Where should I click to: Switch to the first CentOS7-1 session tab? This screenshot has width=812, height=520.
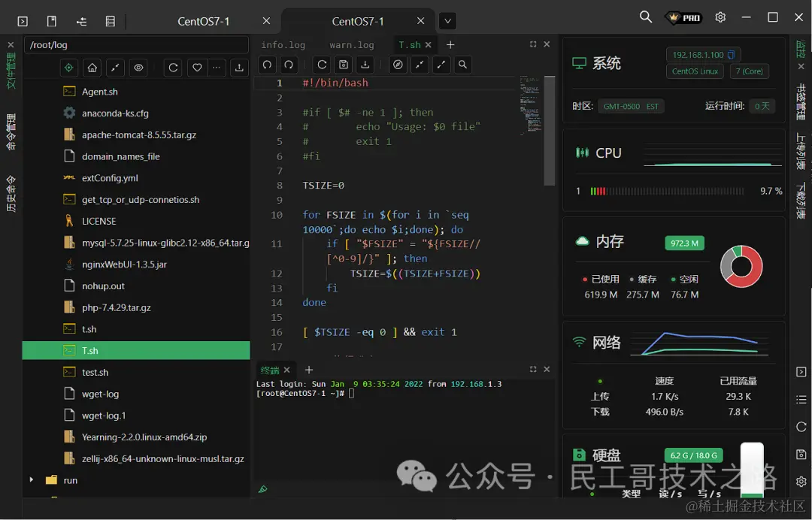(204, 21)
